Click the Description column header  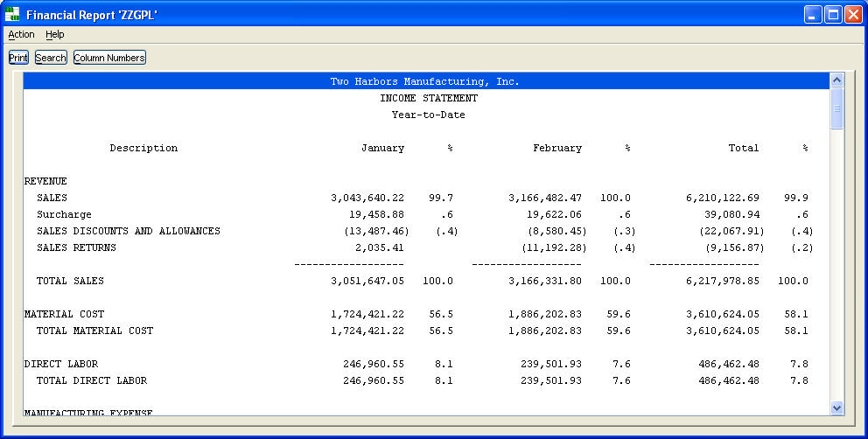point(143,148)
